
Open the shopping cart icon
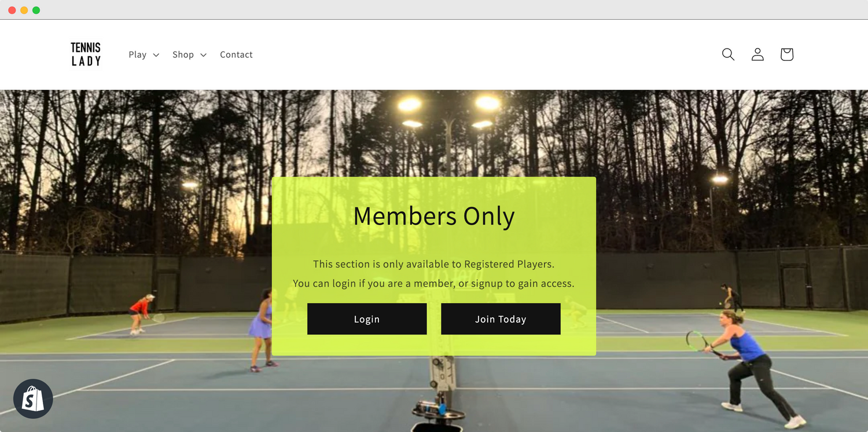pos(786,54)
